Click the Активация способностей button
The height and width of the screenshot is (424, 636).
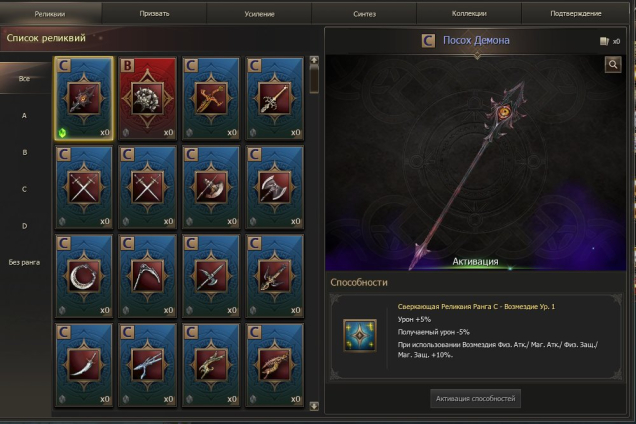[x=475, y=398]
